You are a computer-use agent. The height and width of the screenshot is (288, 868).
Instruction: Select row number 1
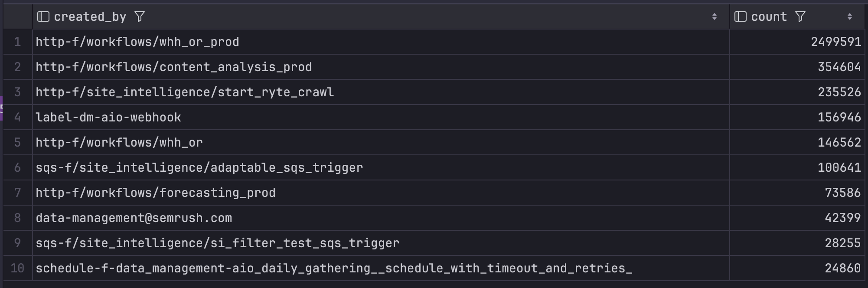tap(17, 42)
